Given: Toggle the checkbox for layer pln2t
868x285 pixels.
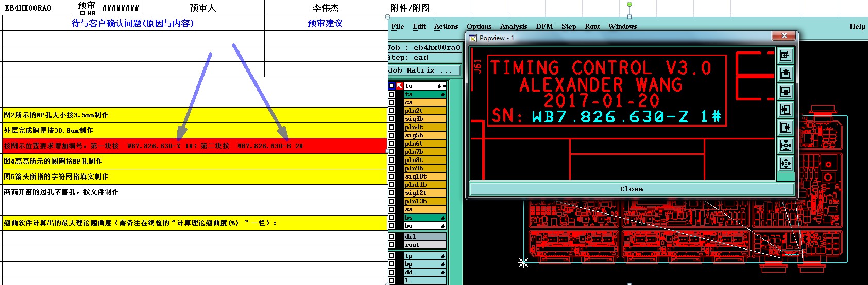Looking at the screenshot, I should click(392, 111).
